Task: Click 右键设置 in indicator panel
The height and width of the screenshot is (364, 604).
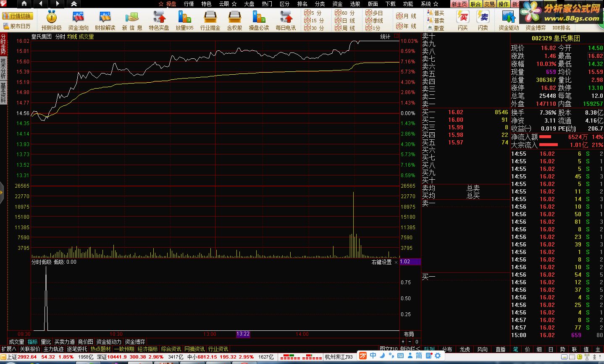Action: click(381, 262)
